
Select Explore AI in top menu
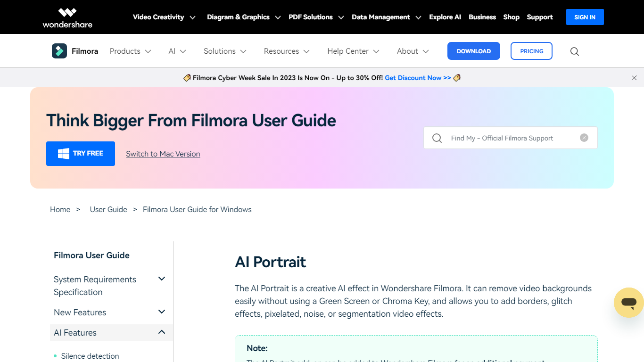tap(445, 17)
